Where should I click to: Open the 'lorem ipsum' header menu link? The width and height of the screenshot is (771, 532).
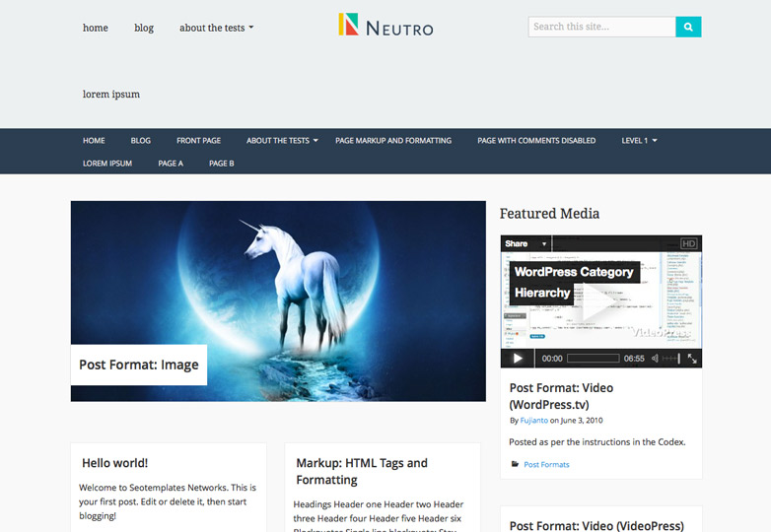pos(111,95)
